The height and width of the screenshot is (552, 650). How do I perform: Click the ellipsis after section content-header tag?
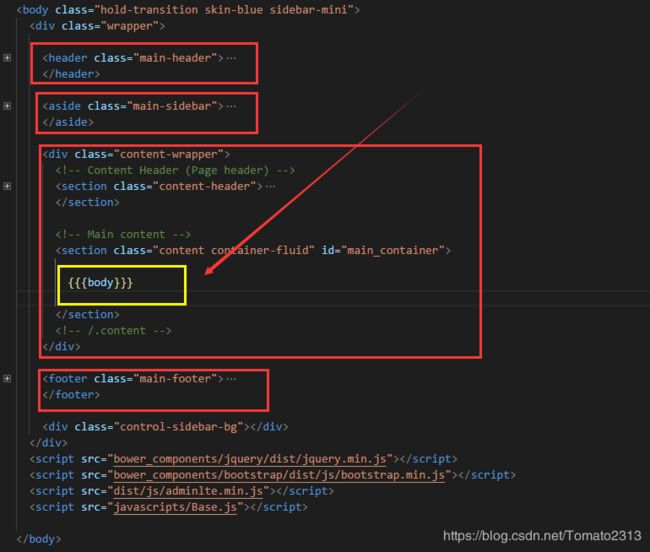(270, 186)
